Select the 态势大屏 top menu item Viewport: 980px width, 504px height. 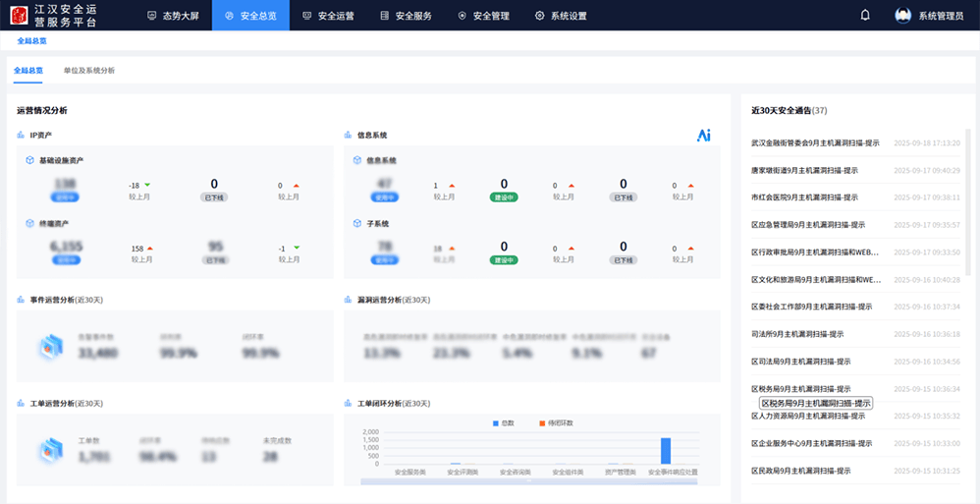[172, 16]
